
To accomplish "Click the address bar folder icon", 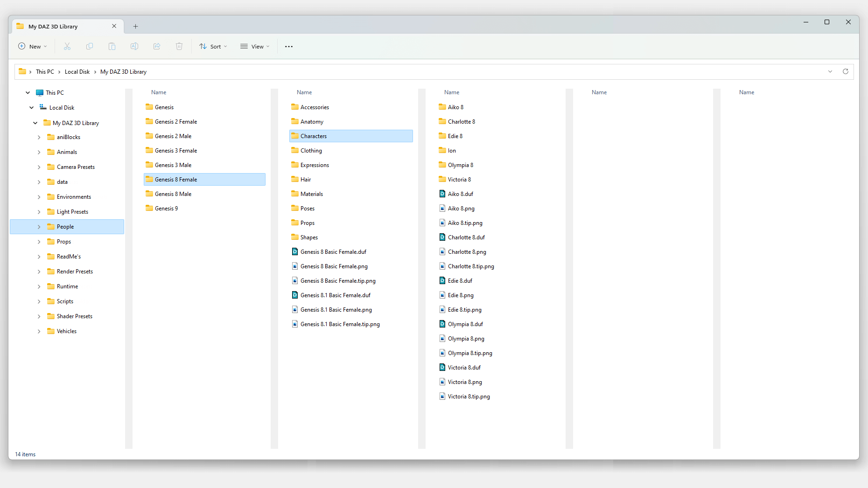I will pos(22,71).
